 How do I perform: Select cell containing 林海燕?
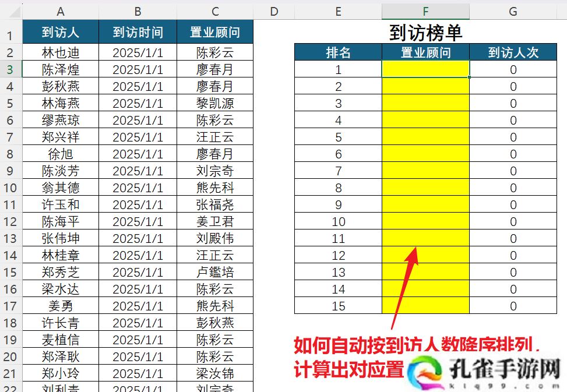pyautogui.click(x=61, y=103)
